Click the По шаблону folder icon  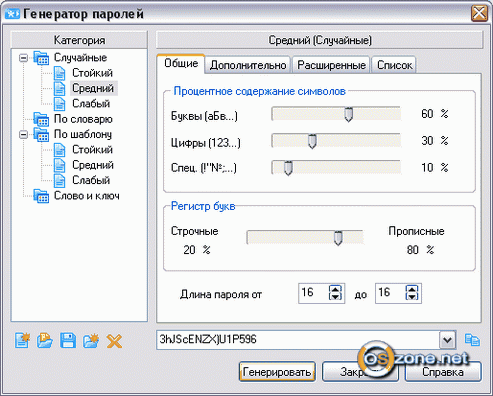click(41, 135)
